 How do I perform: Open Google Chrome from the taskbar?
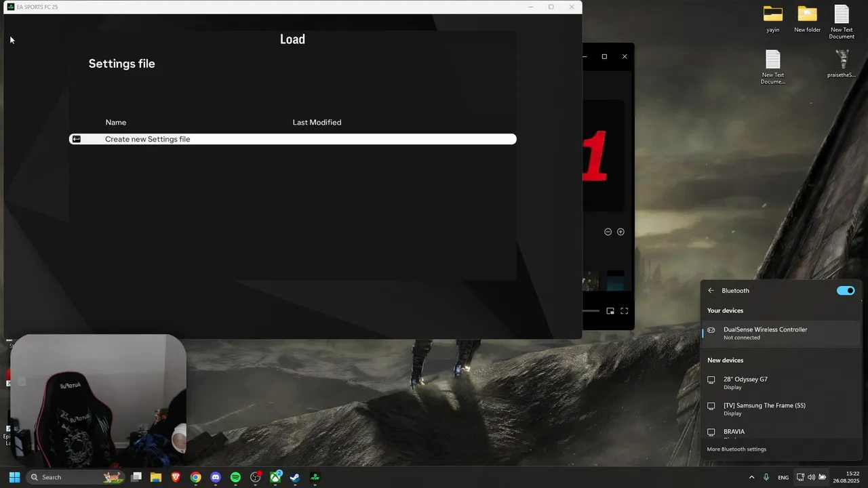pos(195,477)
